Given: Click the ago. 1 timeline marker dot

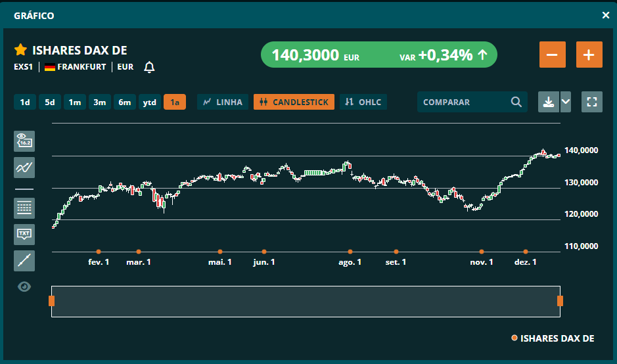Looking at the screenshot, I should pyautogui.click(x=350, y=252).
